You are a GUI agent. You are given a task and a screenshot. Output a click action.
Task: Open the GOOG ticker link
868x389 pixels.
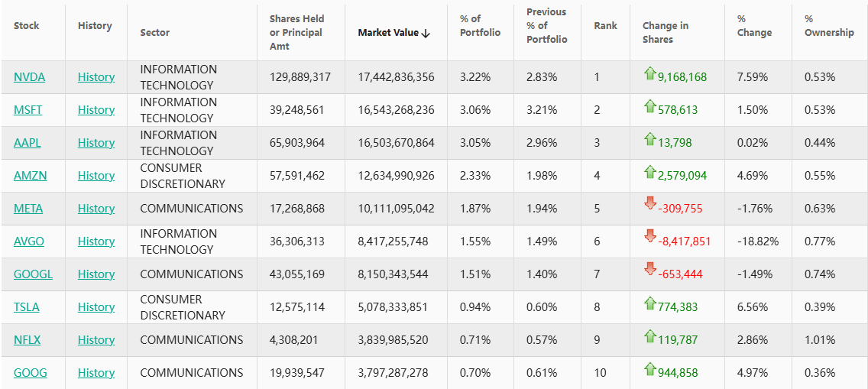click(x=31, y=373)
